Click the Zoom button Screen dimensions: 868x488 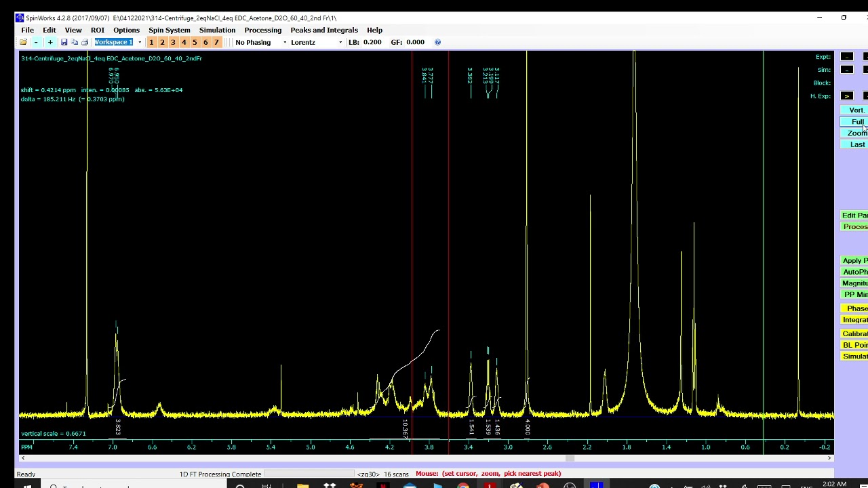click(854, 133)
